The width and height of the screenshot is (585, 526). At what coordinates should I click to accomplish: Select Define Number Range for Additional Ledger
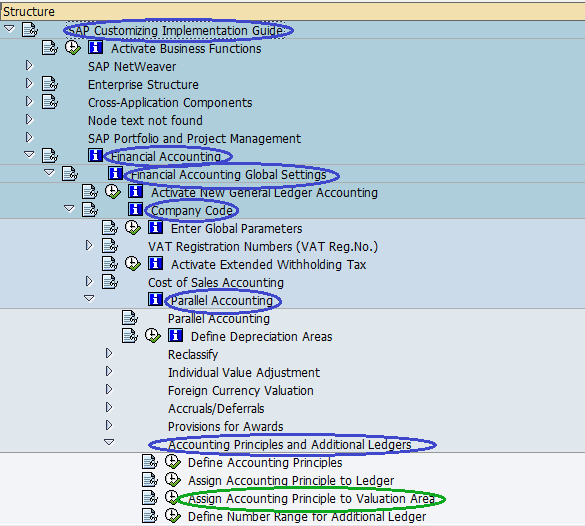[x=307, y=517]
